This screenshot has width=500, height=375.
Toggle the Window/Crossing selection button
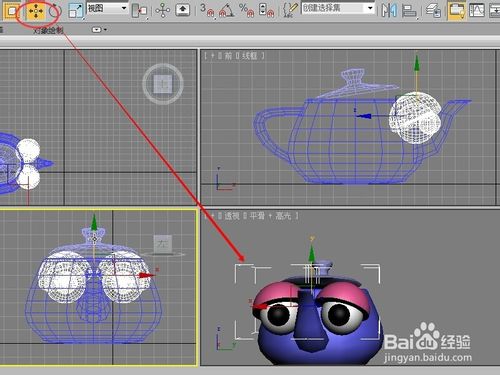pyautogui.click(x=11, y=11)
